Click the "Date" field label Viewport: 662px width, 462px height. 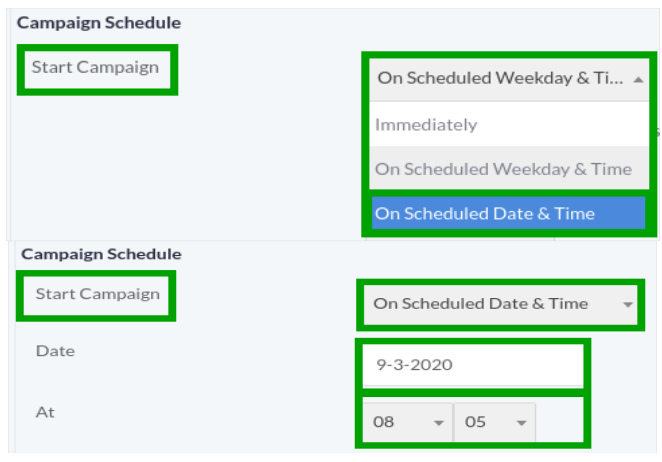click(55, 351)
